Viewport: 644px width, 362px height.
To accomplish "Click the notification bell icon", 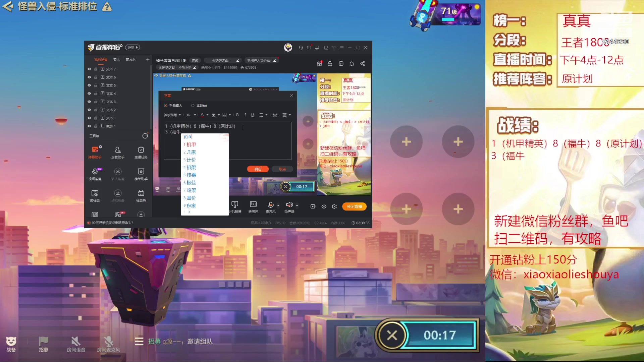I will click(x=352, y=64).
